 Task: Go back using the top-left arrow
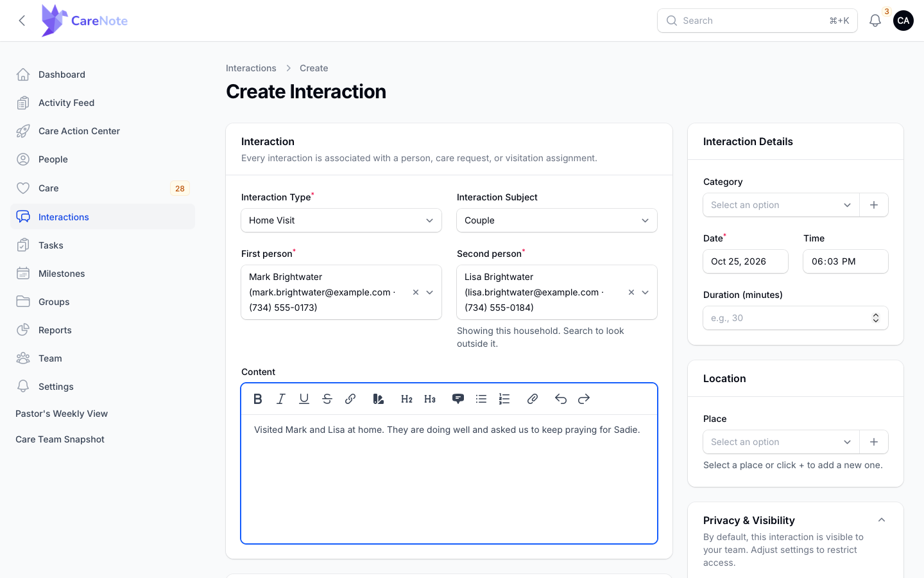coord(22,21)
